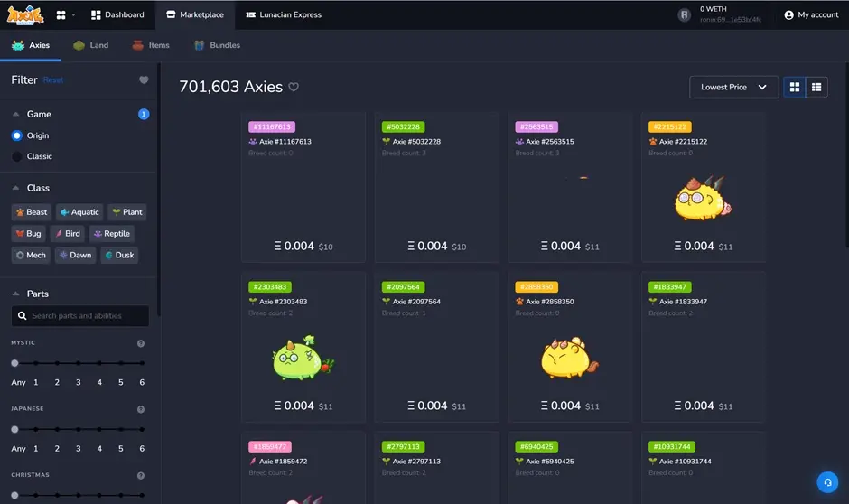The height and width of the screenshot is (504, 849).
Task: Click the filter favorites heart icon
Action: [144, 80]
